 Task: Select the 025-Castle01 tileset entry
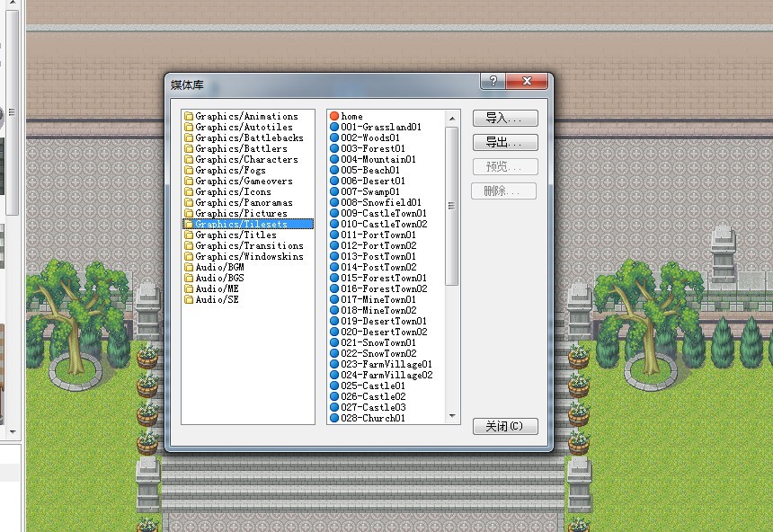tap(373, 386)
